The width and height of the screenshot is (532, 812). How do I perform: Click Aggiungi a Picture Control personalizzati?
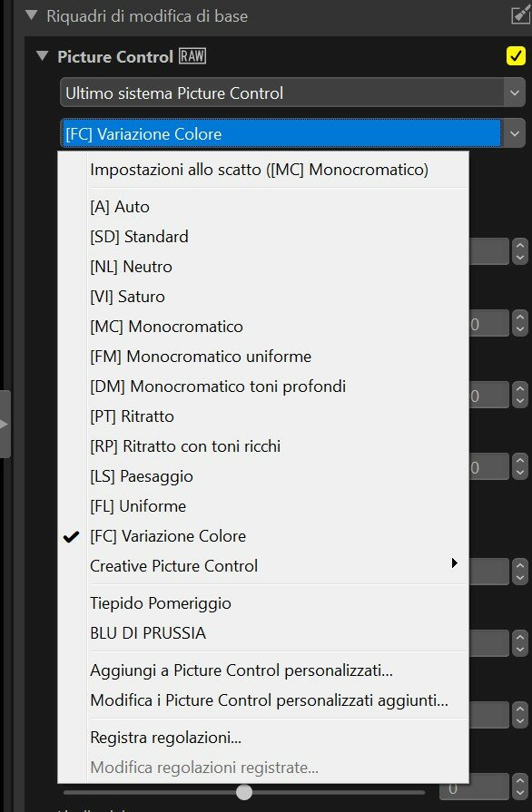(241, 670)
